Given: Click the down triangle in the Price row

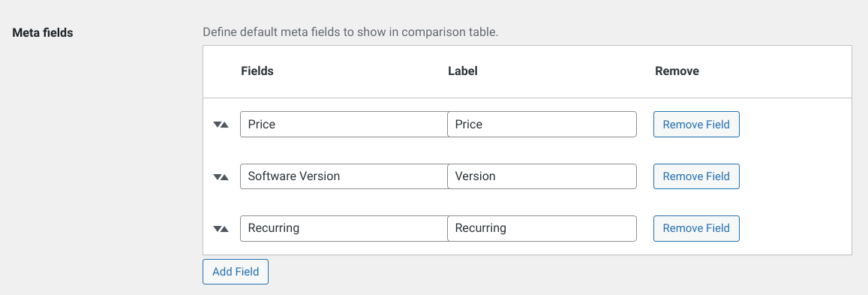Looking at the screenshot, I should pyautogui.click(x=218, y=125).
